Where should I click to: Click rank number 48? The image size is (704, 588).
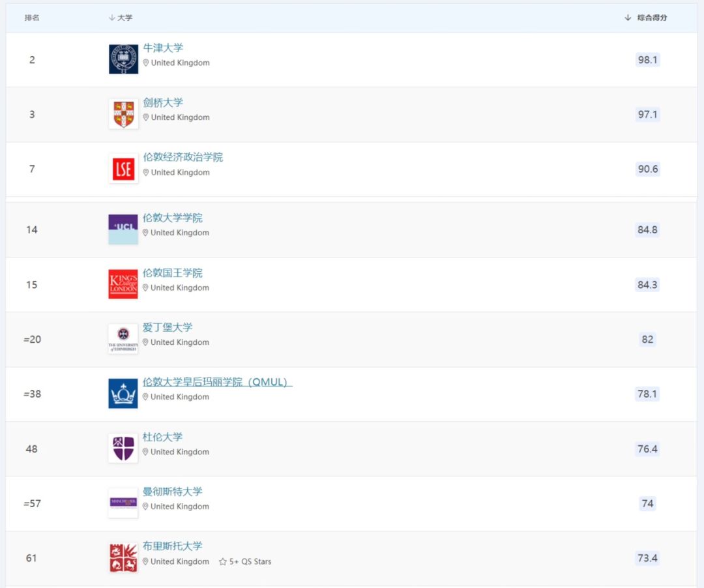click(32, 449)
